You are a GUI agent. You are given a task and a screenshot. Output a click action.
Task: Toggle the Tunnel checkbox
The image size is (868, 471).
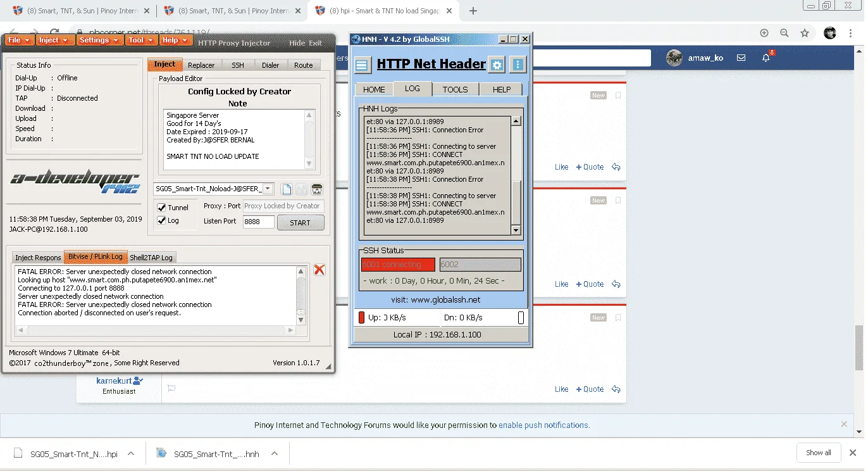tap(162, 208)
